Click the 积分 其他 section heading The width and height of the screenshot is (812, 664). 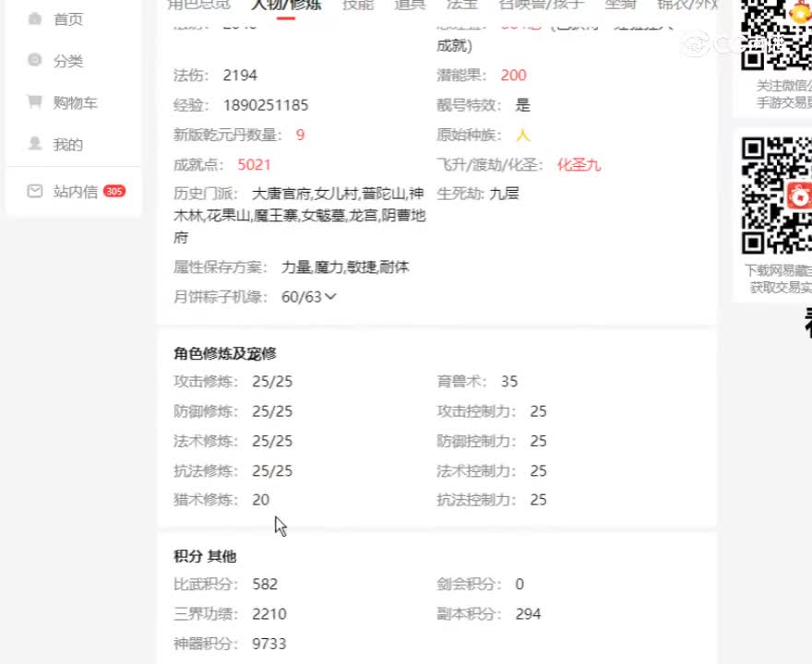pos(205,556)
